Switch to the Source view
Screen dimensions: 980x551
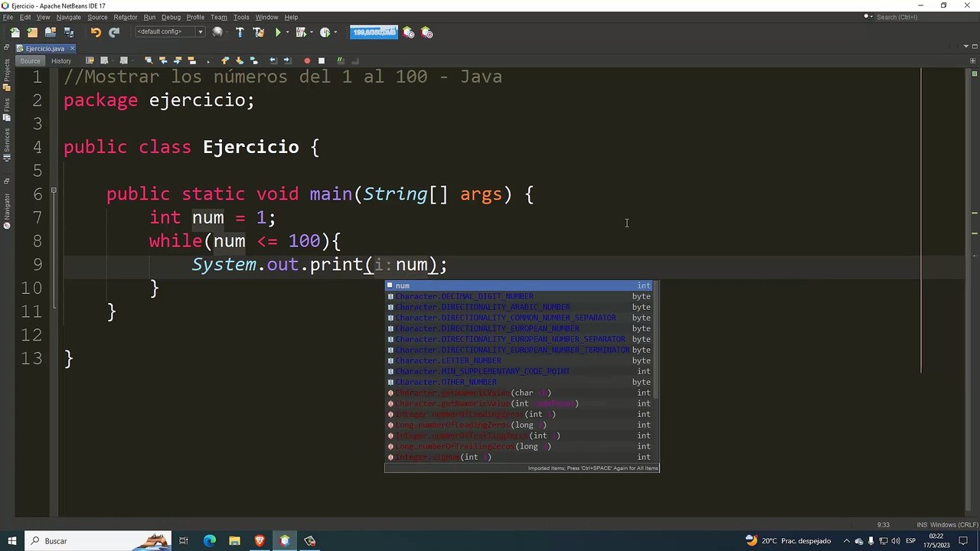coord(31,60)
